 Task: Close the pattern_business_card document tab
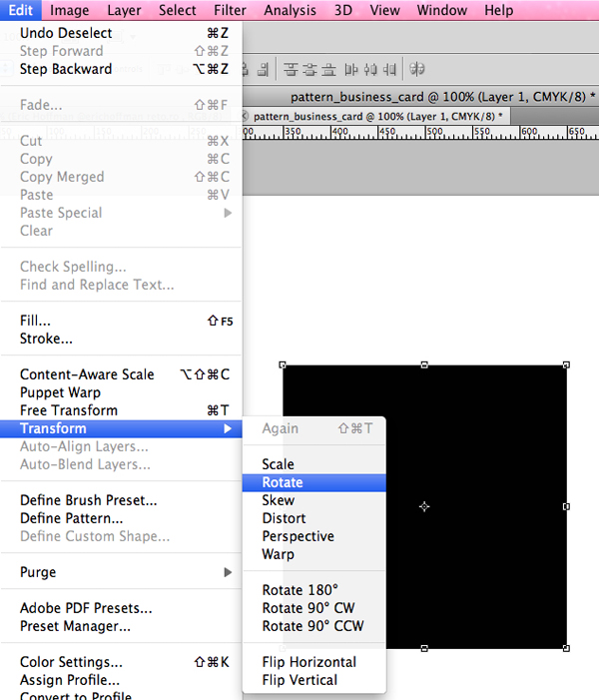[245, 117]
